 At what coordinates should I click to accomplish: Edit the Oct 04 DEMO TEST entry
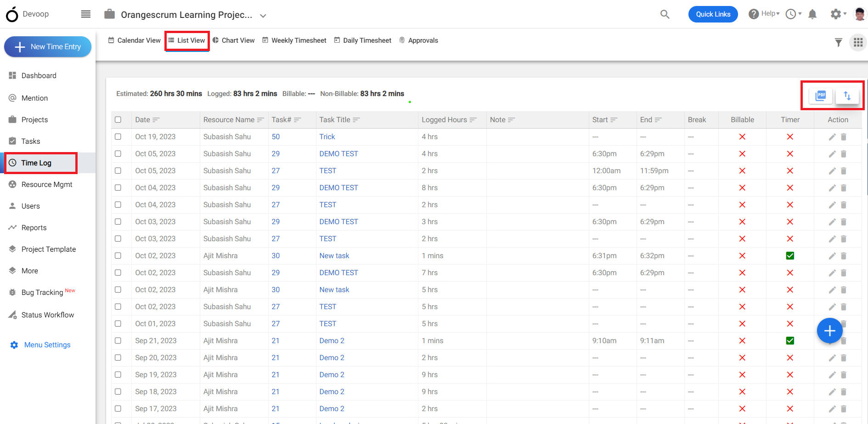832,188
